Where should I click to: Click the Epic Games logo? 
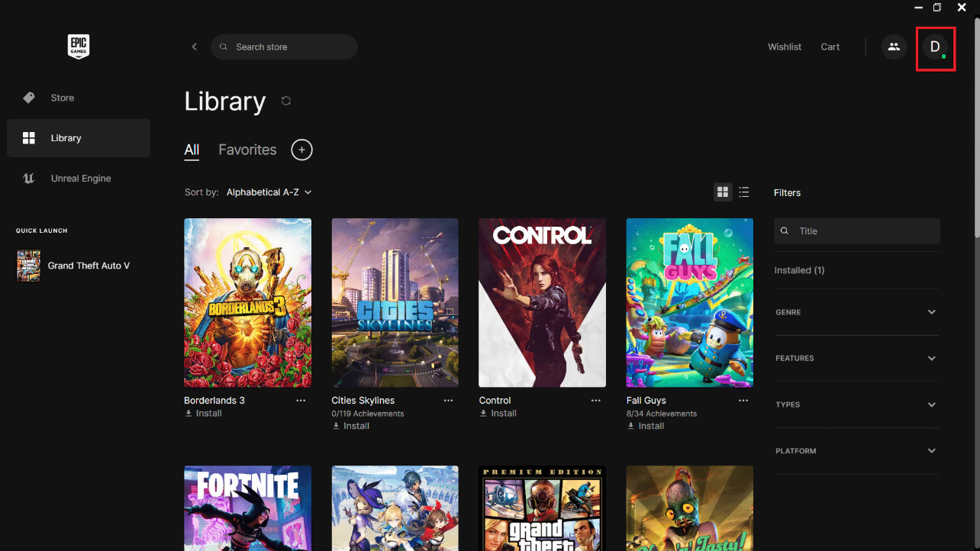(79, 47)
